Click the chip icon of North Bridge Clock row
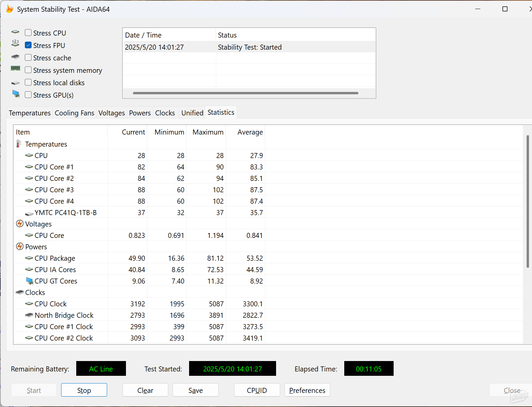 29,315
